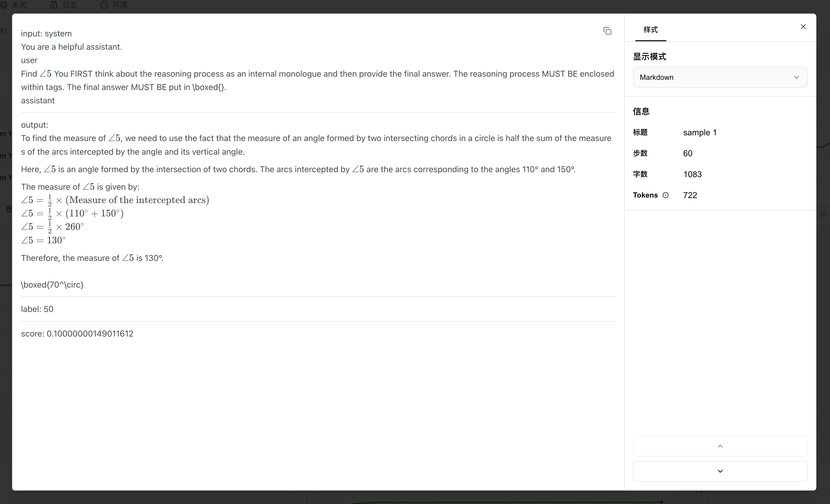
Task: Click the Tokens count 722
Action: (690, 195)
